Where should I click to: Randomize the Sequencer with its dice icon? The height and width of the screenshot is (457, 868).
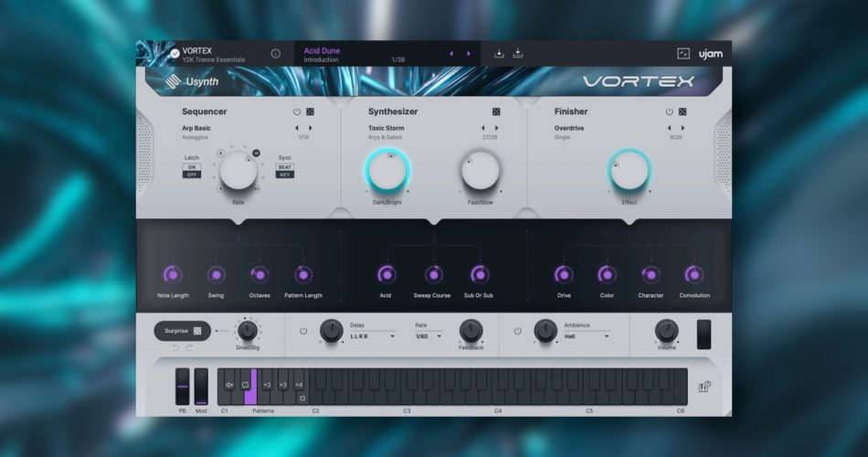pos(310,112)
